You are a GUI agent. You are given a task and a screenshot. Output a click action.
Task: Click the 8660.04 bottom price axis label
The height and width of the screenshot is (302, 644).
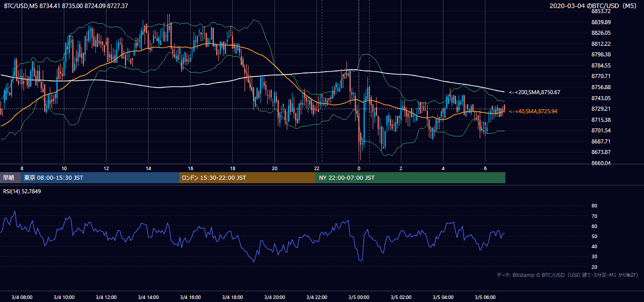coord(601,163)
